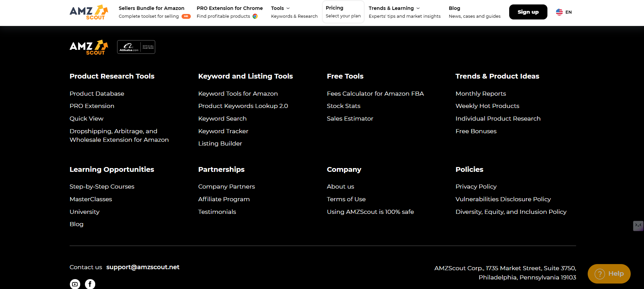This screenshot has height=289, width=644.
Task: Open Company Partners link
Action: (227, 187)
